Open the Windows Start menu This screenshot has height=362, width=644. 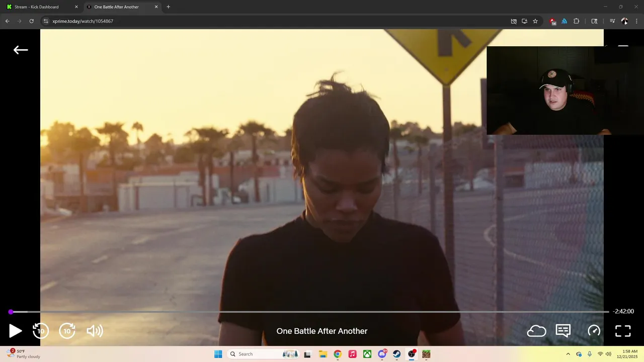(x=218, y=354)
